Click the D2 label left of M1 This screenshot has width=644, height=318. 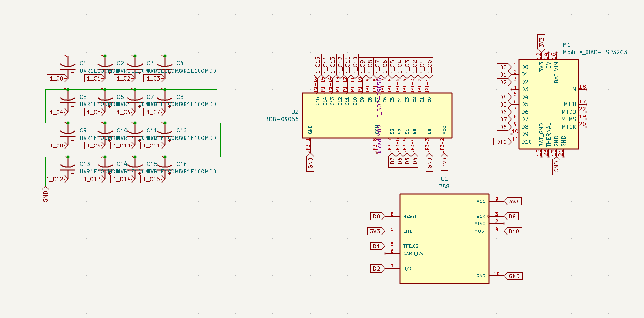[503, 82]
